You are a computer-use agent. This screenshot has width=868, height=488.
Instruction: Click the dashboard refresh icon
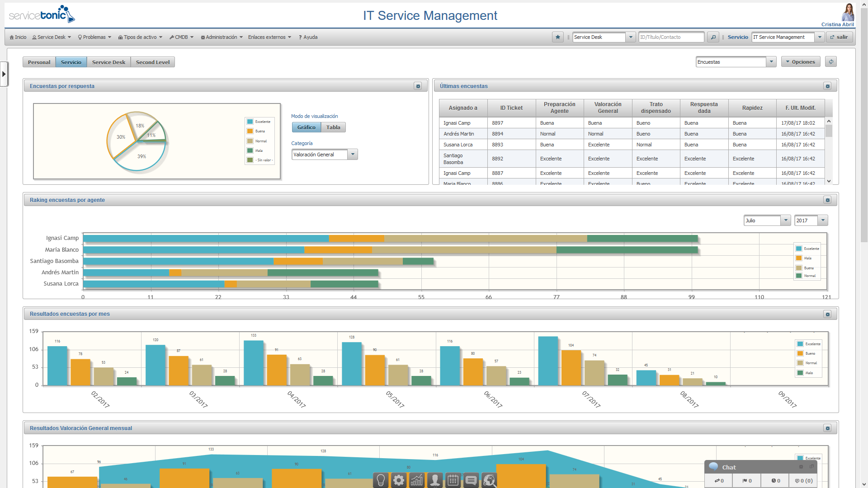pos(831,62)
